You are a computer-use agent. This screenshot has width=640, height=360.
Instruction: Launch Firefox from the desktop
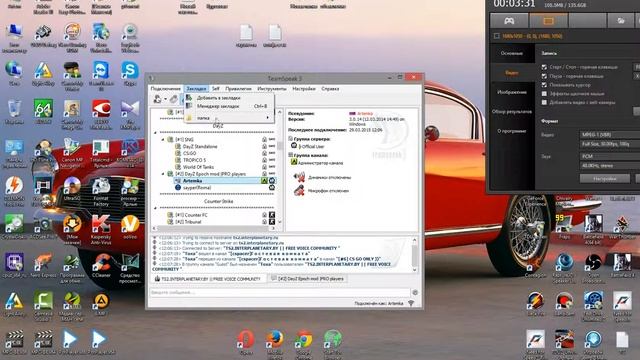click(275, 342)
